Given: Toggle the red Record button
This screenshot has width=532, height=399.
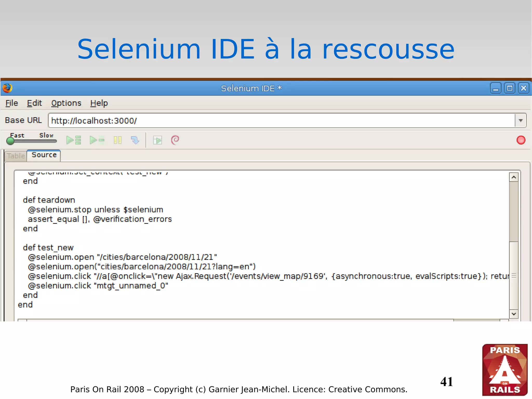Looking at the screenshot, I should click(x=521, y=140).
